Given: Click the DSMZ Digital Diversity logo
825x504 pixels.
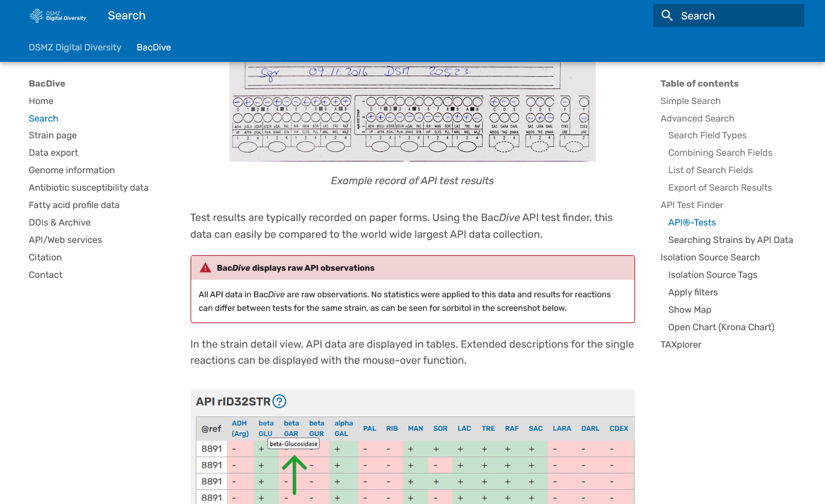Looking at the screenshot, I should point(58,16).
